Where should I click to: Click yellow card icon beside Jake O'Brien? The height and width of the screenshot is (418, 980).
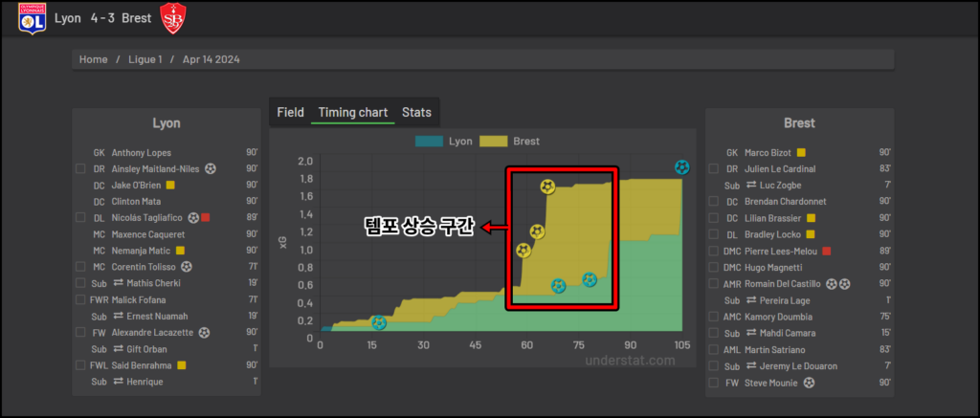coord(170,185)
